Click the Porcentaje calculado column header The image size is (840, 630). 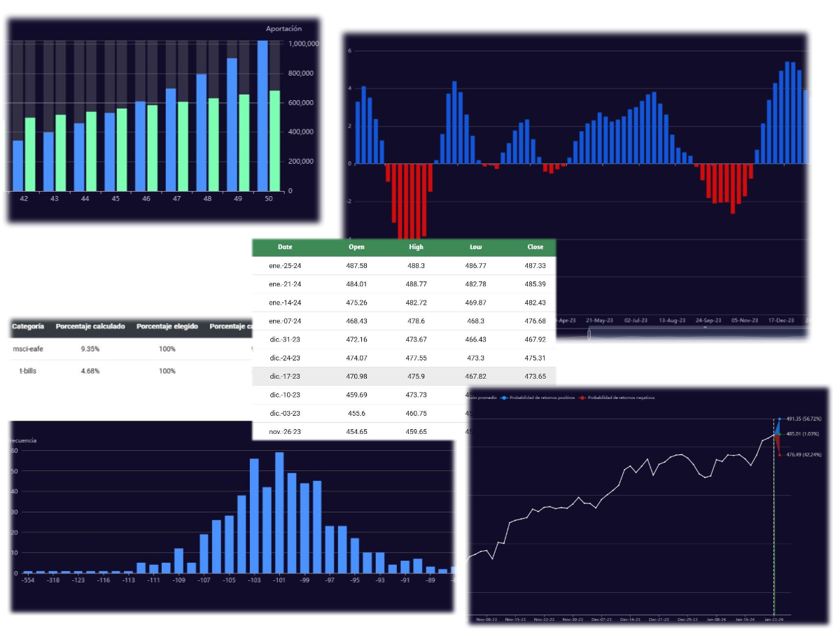pyautogui.click(x=90, y=326)
